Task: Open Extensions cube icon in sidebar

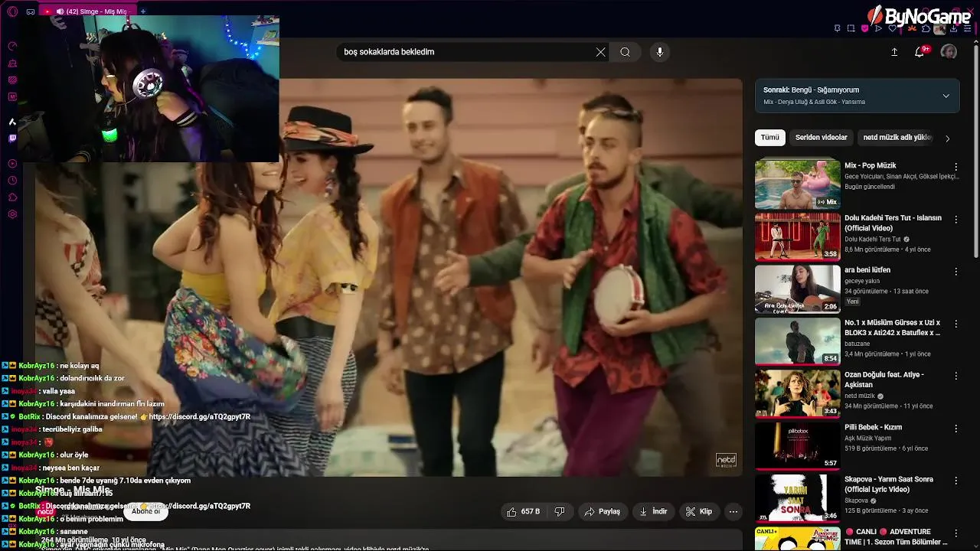Action: 12,197
